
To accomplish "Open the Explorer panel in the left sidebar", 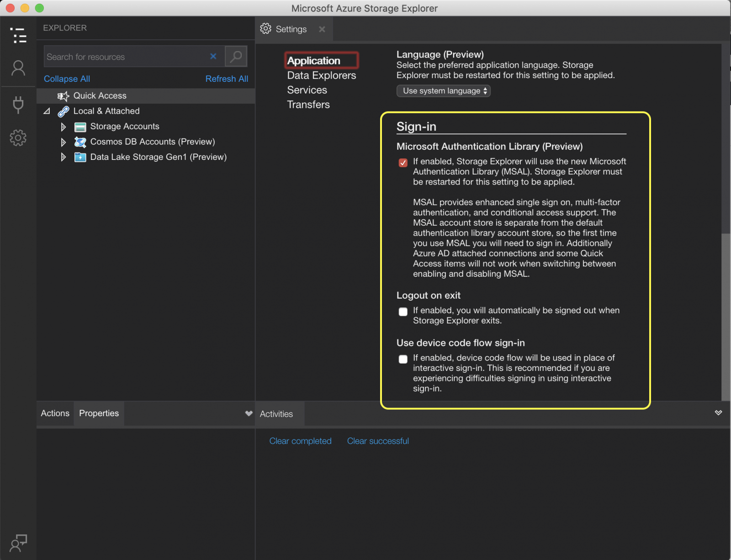I will pyautogui.click(x=18, y=36).
